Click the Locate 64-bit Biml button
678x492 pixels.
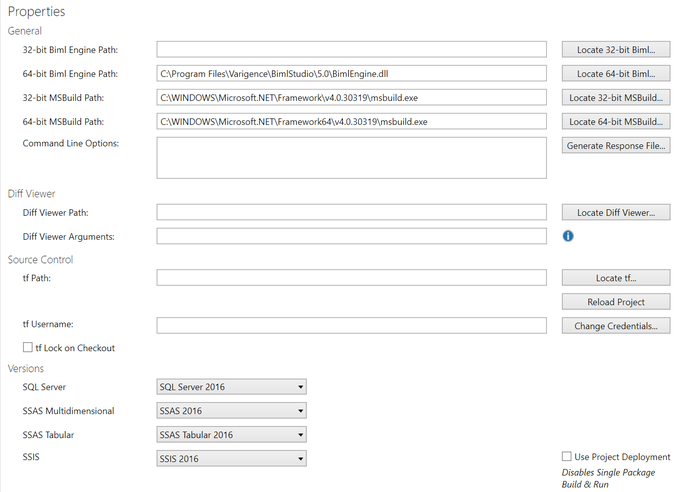pyautogui.click(x=616, y=74)
